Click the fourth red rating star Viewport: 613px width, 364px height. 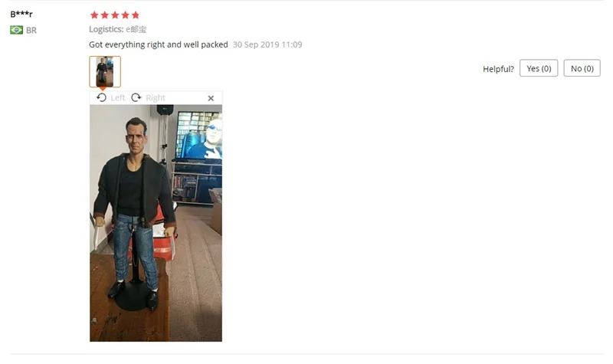point(125,15)
